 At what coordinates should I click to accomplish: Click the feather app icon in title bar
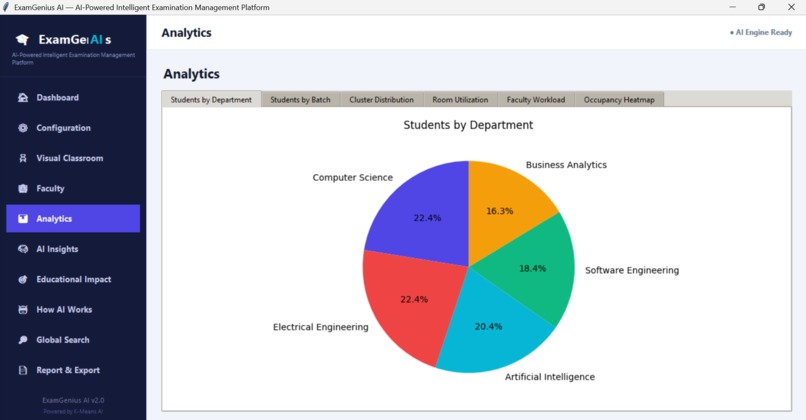point(6,7)
